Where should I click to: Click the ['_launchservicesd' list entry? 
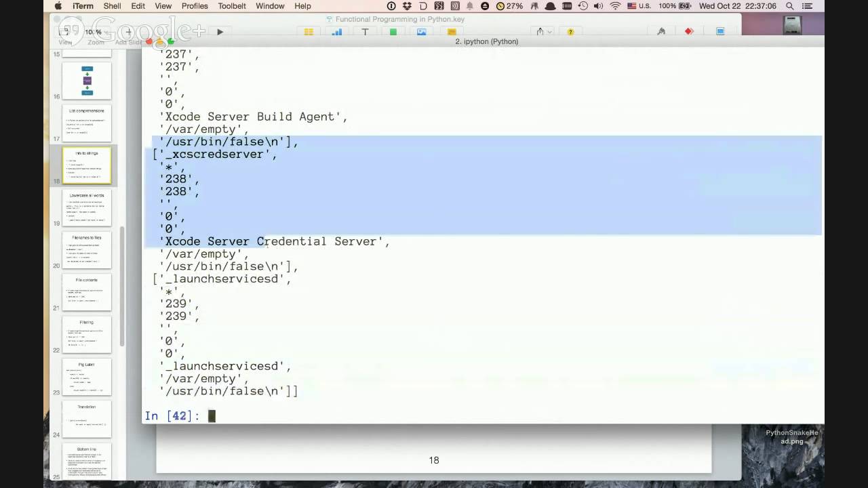222,279
